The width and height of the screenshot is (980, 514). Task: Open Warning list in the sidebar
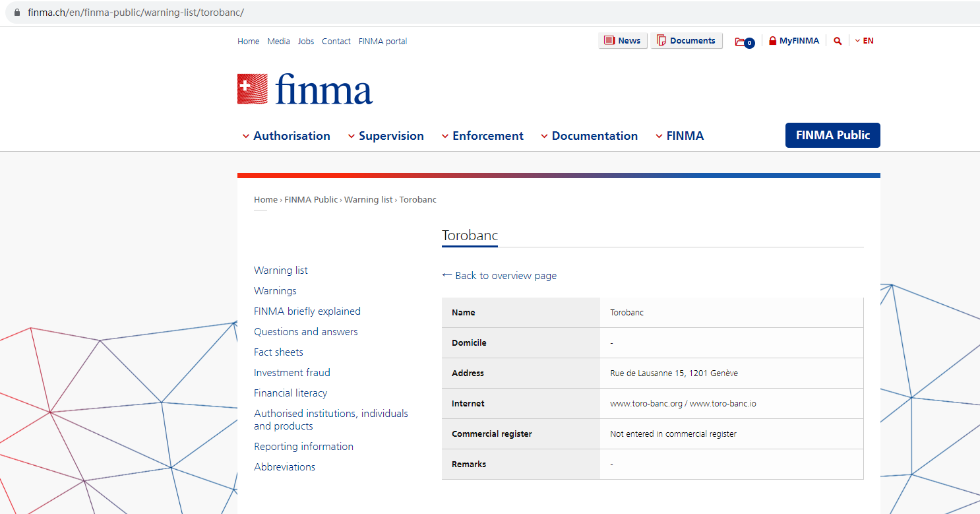tap(281, 271)
